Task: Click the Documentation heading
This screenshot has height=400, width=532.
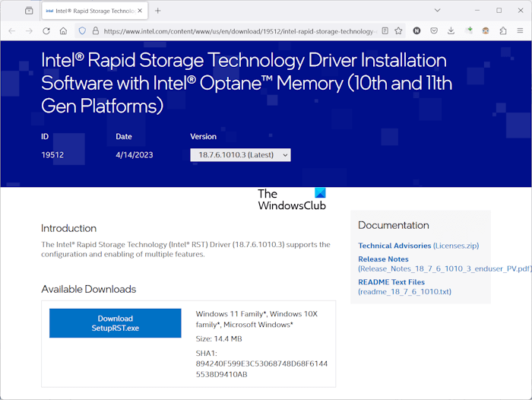Action: [x=394, y=225]
